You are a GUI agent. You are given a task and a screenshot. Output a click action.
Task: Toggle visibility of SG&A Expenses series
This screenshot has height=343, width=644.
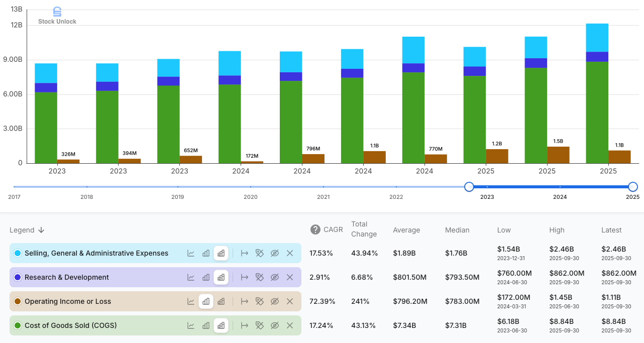point(275,253)
